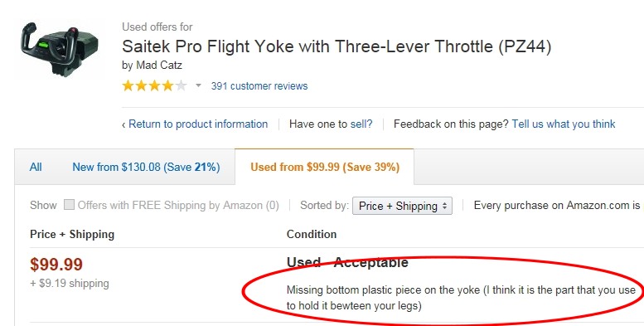Click the Saitek flight yoke product thumbnail
Viewport: 644px width, 326px height.
click(60, 49)
